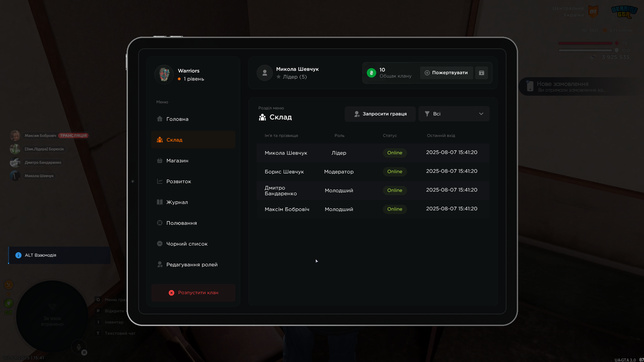This screenshot has width=644, height=362.
Task: Click the microphone icon near the minimap
Action: coord(78,346)
